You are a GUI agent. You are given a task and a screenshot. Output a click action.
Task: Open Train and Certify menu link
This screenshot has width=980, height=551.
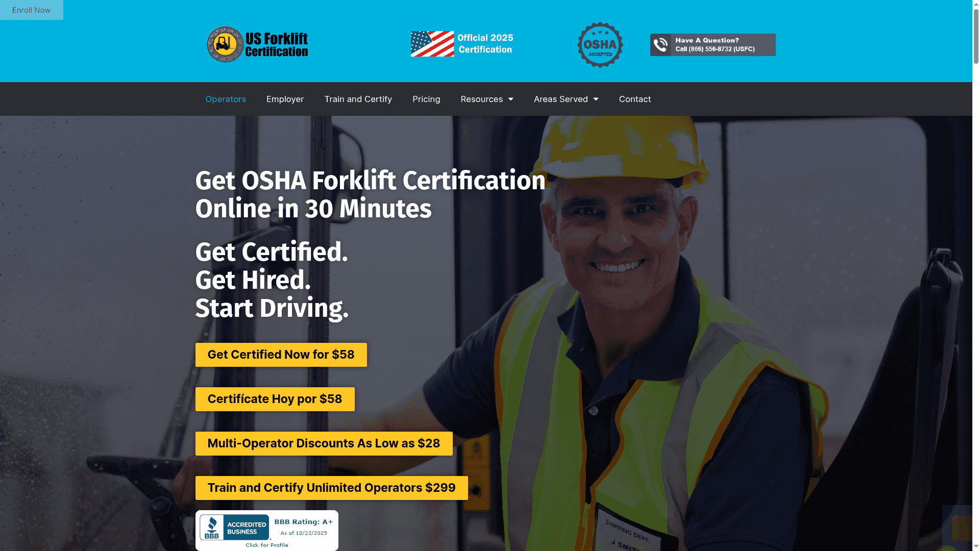click(x=358, y=99)
